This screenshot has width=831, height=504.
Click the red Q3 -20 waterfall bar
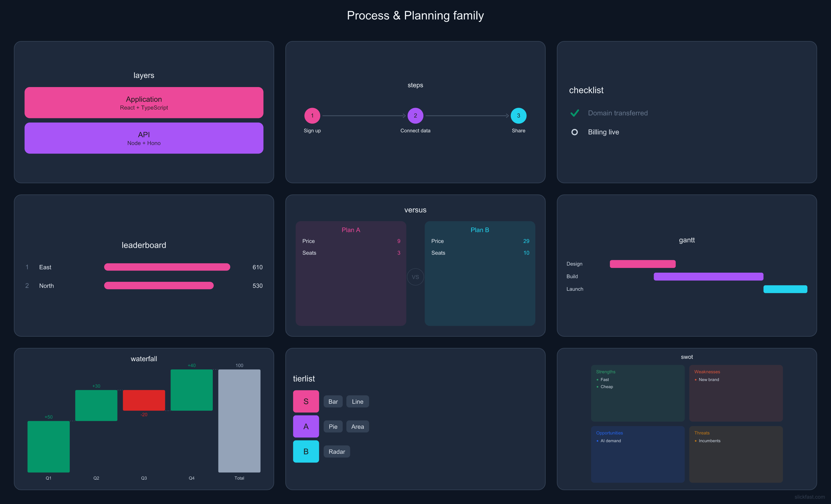(144, 400)
